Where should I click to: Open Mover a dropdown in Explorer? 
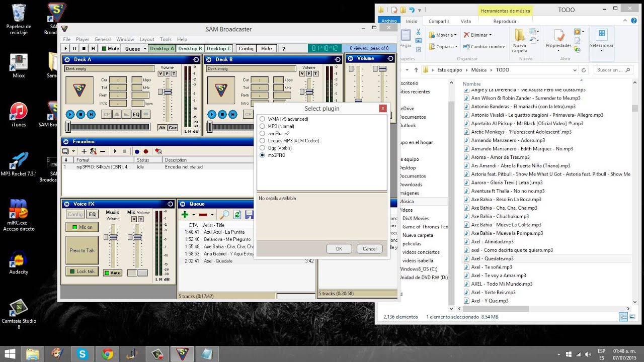443,35
